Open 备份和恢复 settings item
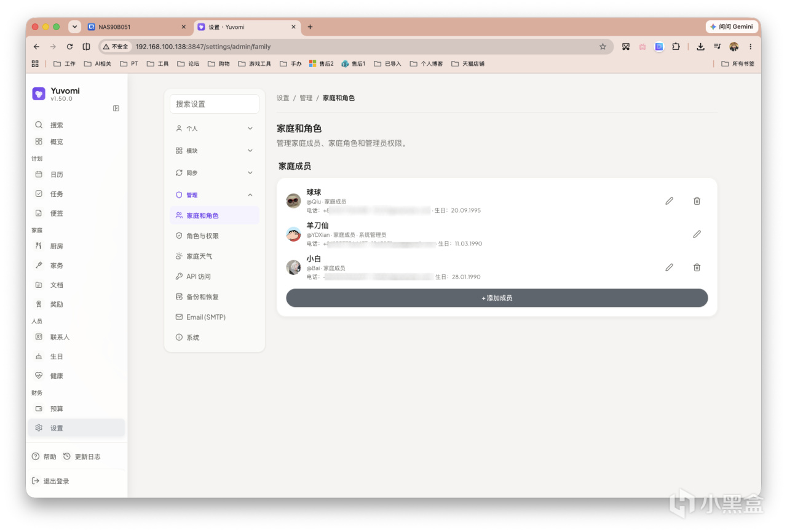 (214, 297)
